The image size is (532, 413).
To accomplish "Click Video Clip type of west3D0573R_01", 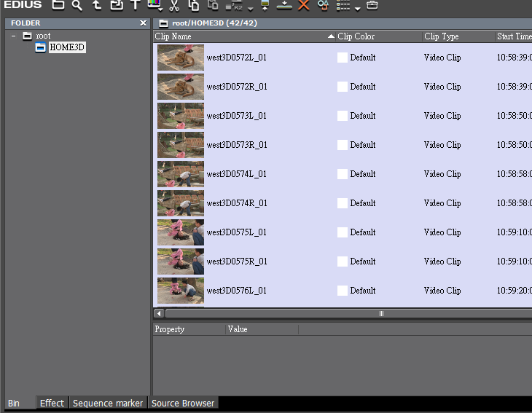I will (x=442, y=145).
